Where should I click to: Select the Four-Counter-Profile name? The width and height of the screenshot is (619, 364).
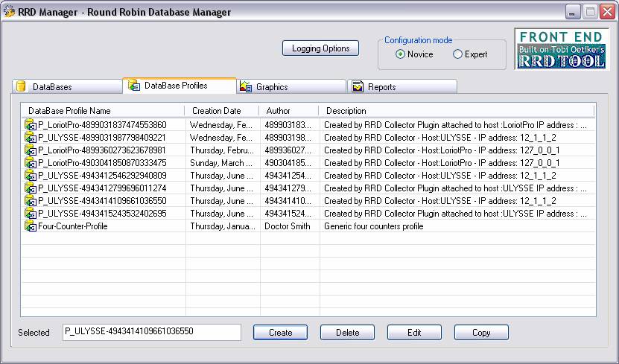coord(73,226)
